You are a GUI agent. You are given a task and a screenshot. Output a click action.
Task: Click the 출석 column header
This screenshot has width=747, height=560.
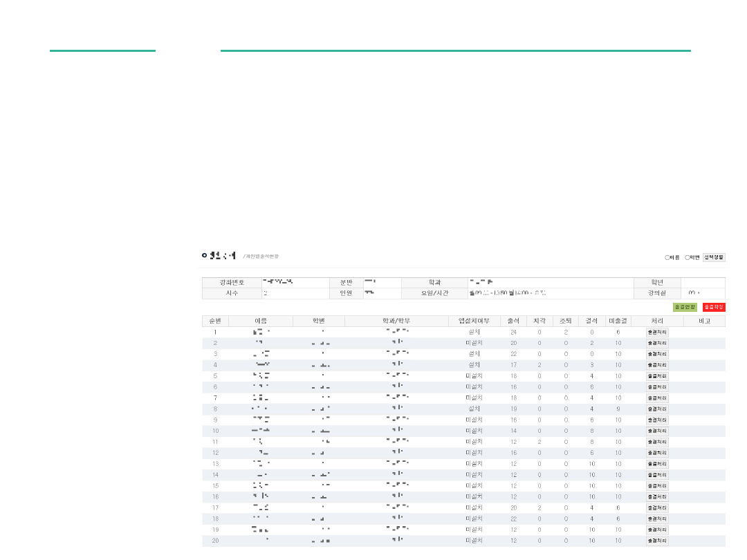(x=513, y=321)
